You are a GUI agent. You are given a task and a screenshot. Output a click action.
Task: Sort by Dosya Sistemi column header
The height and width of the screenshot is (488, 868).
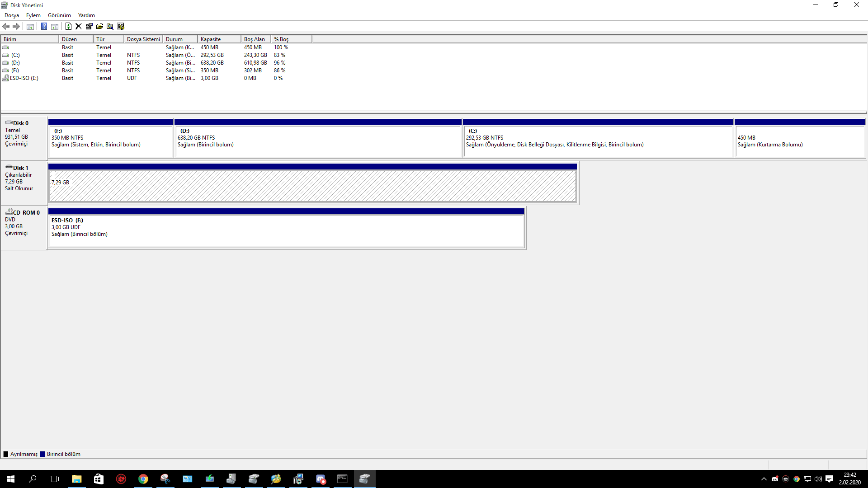(x=143, y=39)
